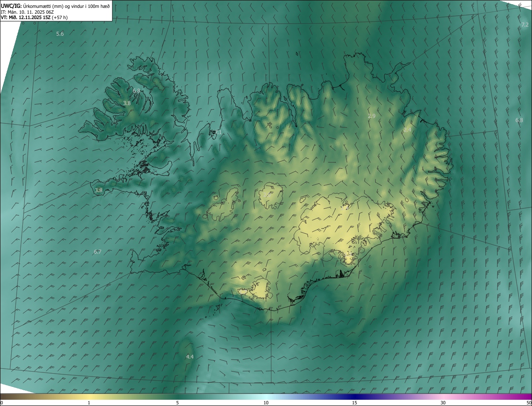Click the 7.1 value label by the north-coast fjord
Screen dimensions: 532x406
pos(218,132)
